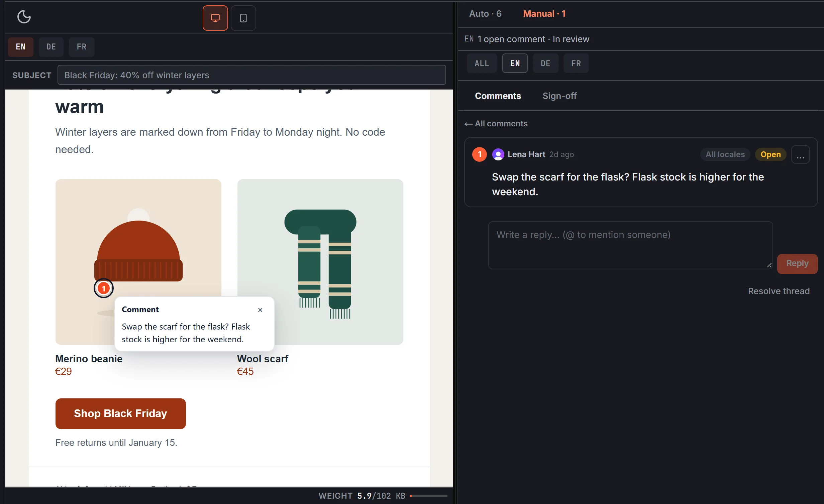Click the €29 price text
Image resolution: width=824 pixels, height=504 pixels.
click(63, 371)
